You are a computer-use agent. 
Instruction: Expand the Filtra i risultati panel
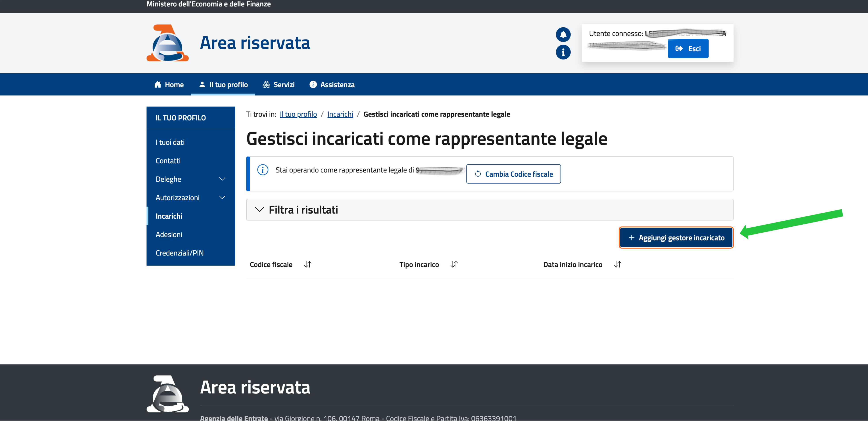(303, 210)
